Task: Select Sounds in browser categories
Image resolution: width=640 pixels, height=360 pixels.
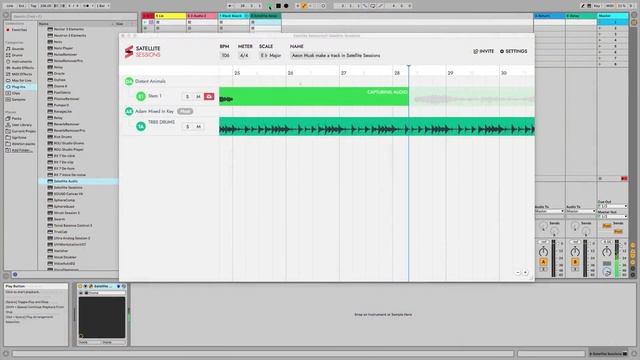Action: point(18,49)
